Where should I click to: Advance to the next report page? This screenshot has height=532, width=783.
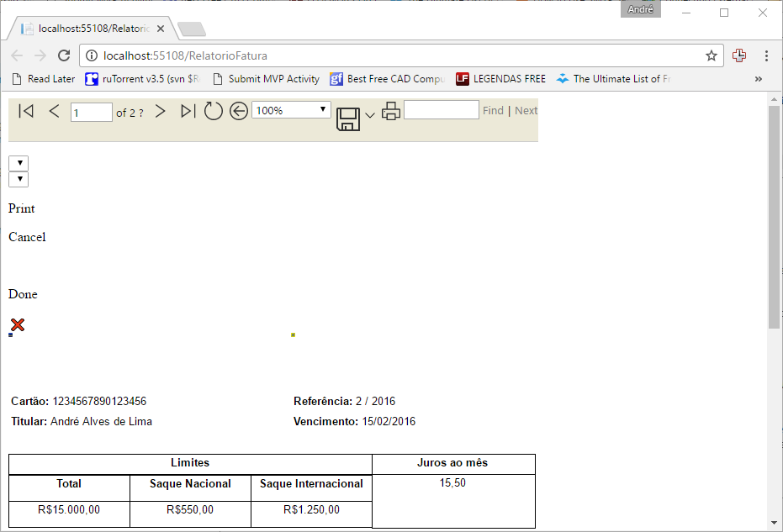pos(161,111)
